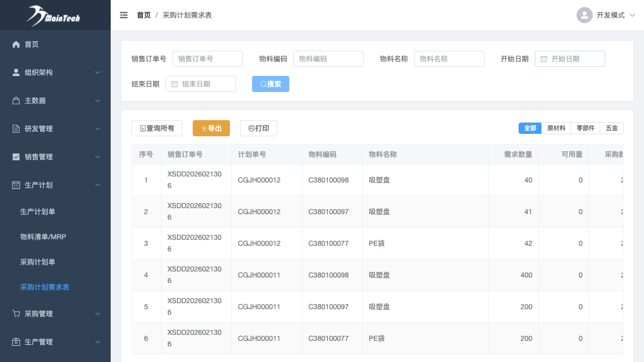Click the user avatar icon

pyautogui.click(x=584, y=15)
